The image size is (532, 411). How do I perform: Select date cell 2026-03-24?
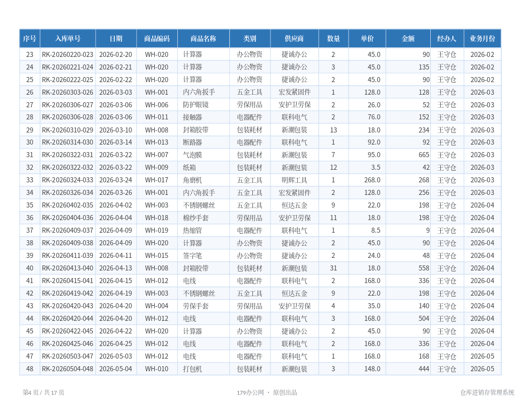point(116,180)
